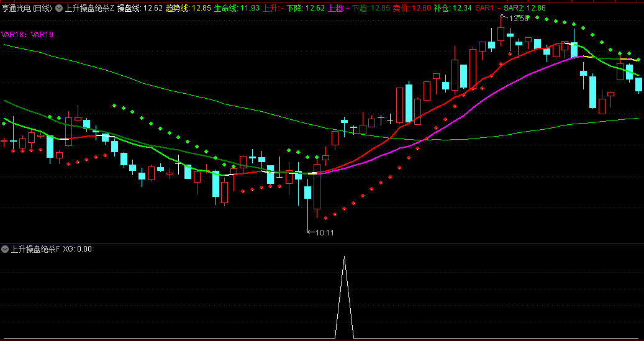Screen dimensions: 644x341
Task: Click the 10.11 low price marker
Action: (324, 233)
